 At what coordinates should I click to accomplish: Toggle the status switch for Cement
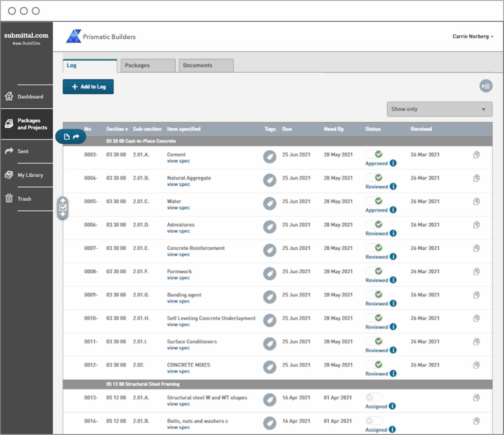(374, 154)
